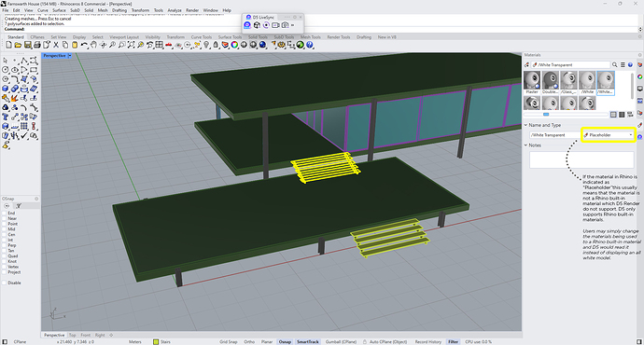Enable the Quad osnap checkbox
Image resolution: width=644 pixels, height=345 pixels.
coord(4,256)
